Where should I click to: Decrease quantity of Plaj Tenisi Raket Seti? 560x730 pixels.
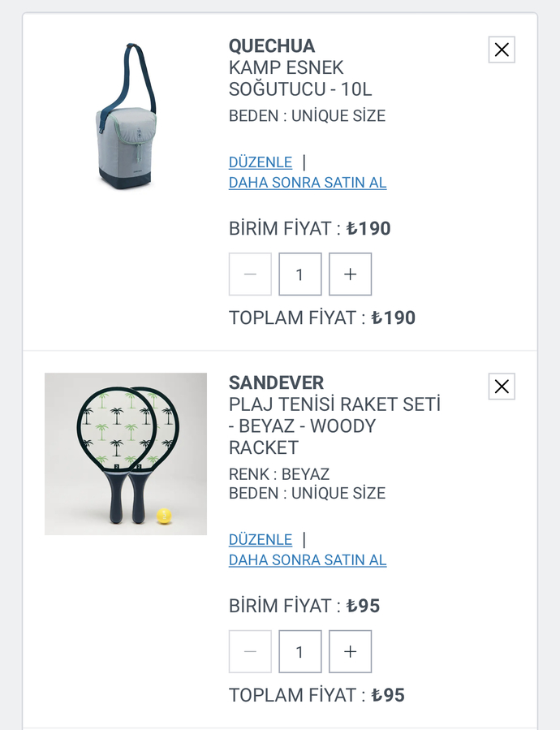tap(250, 651)
